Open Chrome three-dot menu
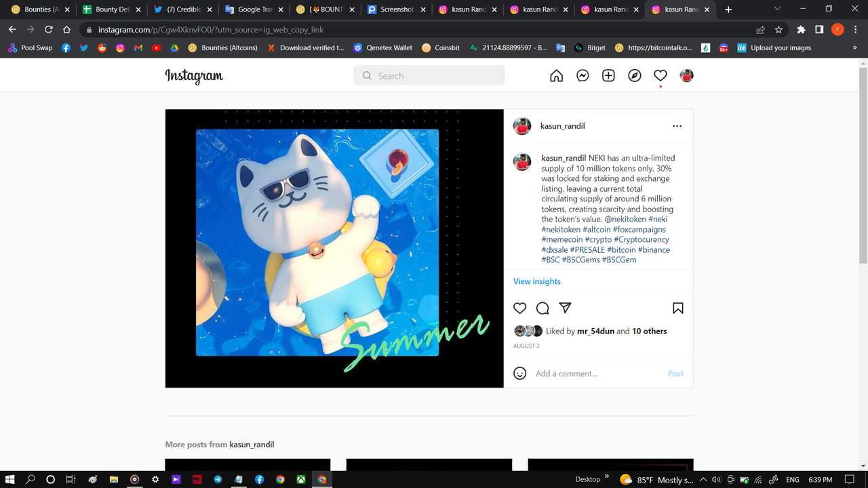The image size is (868, 488). [856, 30]
